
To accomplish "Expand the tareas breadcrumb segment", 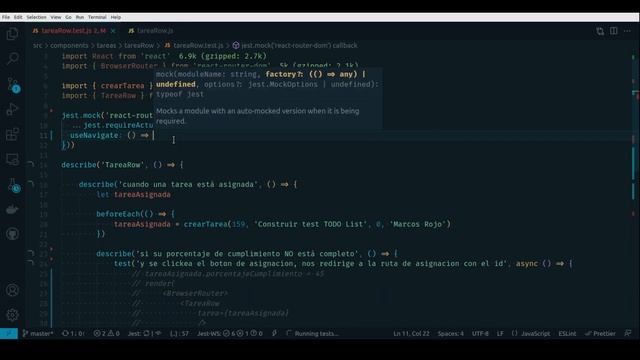I will point(106,45).
